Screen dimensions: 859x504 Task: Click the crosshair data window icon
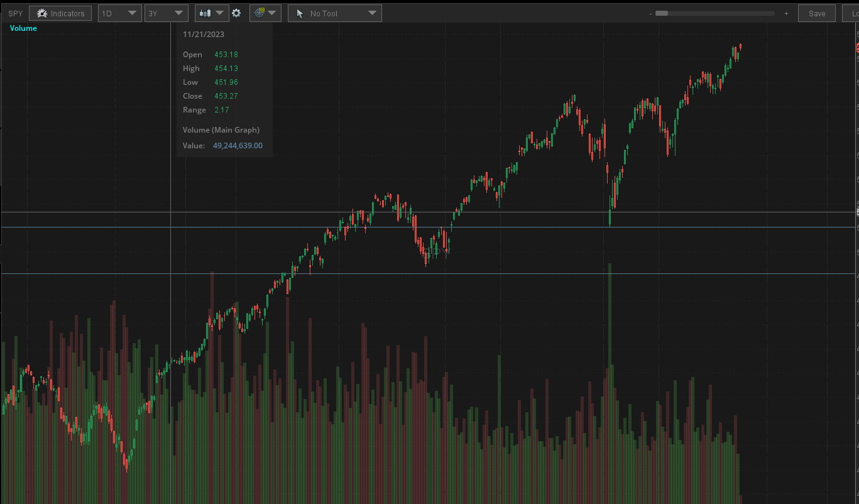coord(261,13)
